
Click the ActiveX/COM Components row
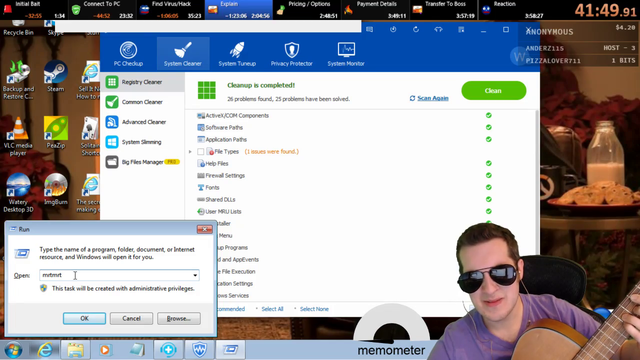coord(361,116)
